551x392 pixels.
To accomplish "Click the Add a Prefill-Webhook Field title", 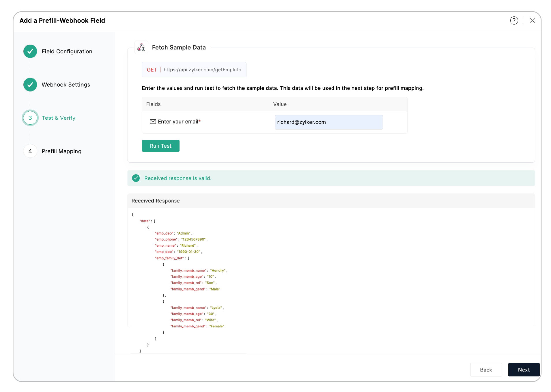I will point(62,20).
